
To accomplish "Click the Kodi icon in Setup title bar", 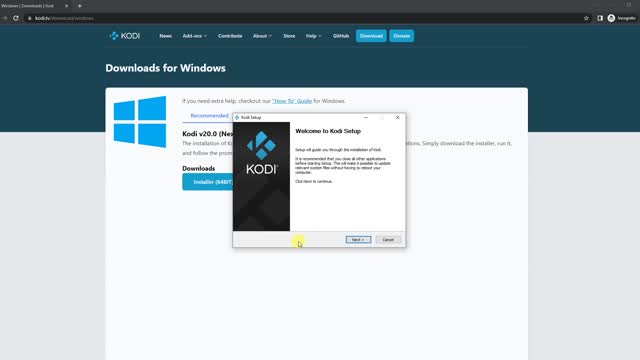I will tap(237, 118).
